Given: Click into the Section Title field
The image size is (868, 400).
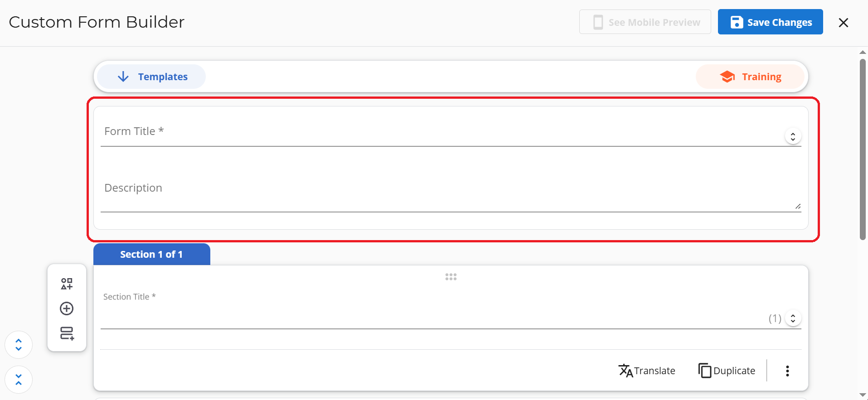Looking at the screenshot, I should coord(431,317).
